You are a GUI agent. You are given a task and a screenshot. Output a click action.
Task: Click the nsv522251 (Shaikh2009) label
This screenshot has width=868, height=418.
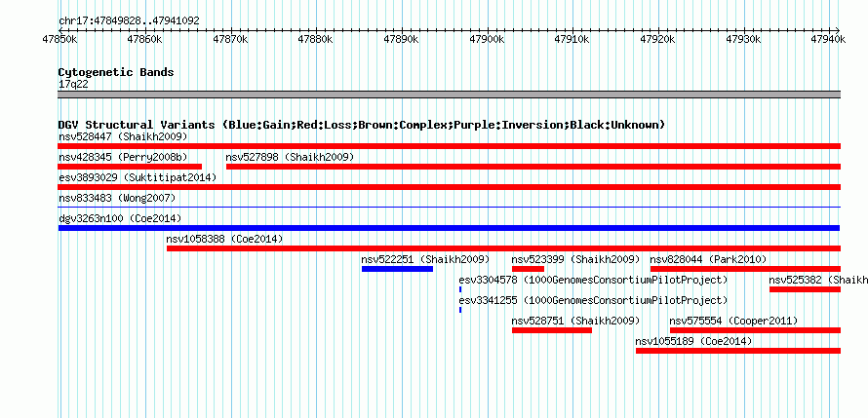click(x=425, y=259)
